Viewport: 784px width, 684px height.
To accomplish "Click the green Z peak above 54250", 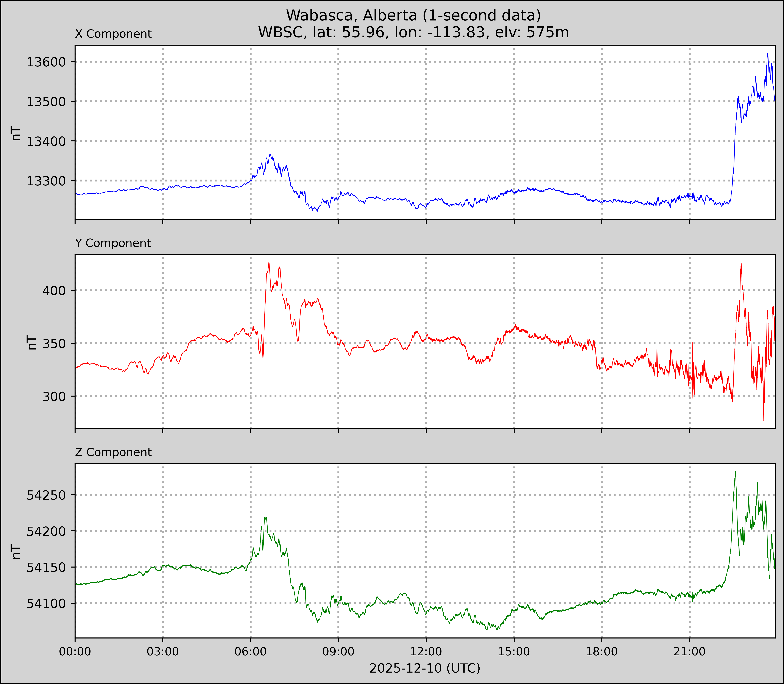I will click(735, 473).
